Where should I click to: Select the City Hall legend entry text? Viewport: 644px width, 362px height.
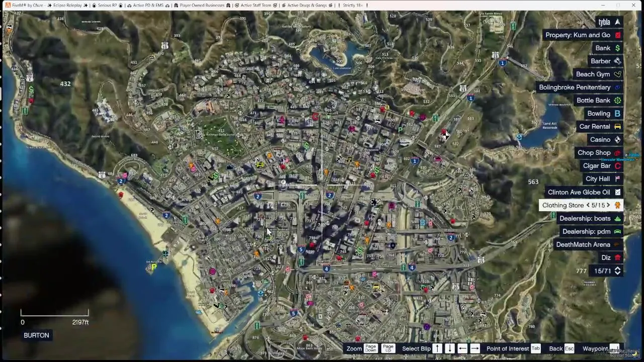[598, 179]
